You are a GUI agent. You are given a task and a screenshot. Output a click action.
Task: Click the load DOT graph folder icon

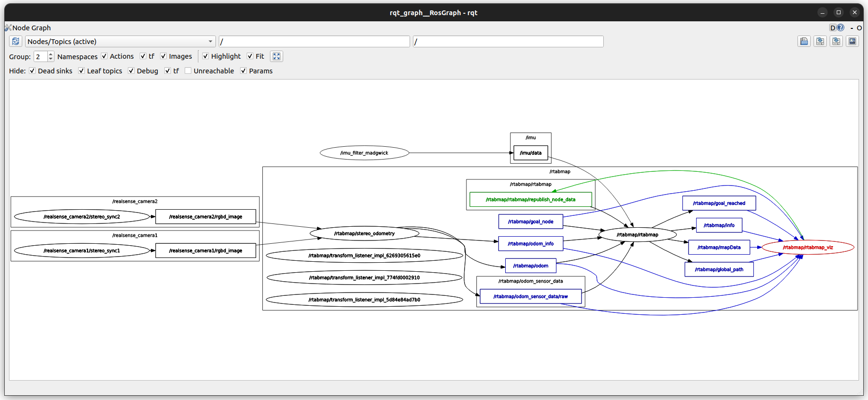(x=804, y=42)
